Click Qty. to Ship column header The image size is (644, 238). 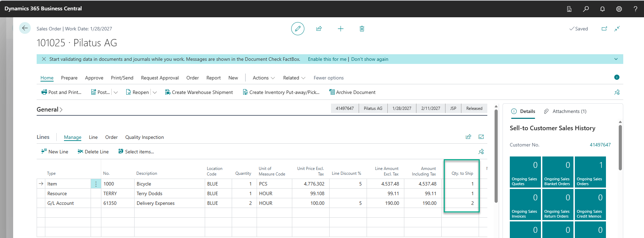pos(462,173)
